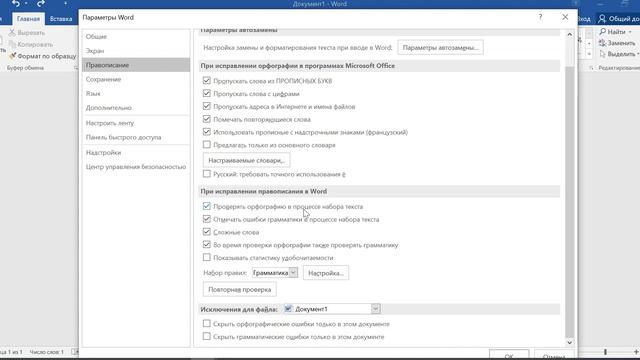Select the Экран category

[136, 51]
